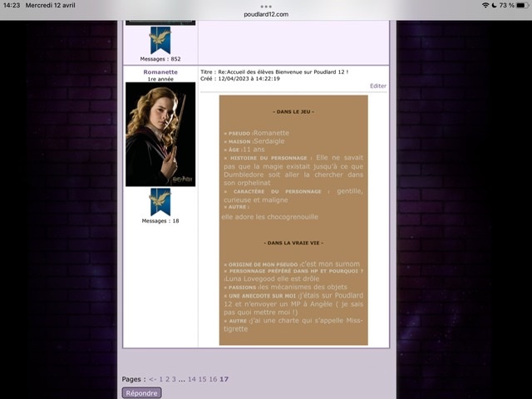This screenshot has width=532, height=399.
Task: Open page 14 of the thread
Action: [192, 379]
